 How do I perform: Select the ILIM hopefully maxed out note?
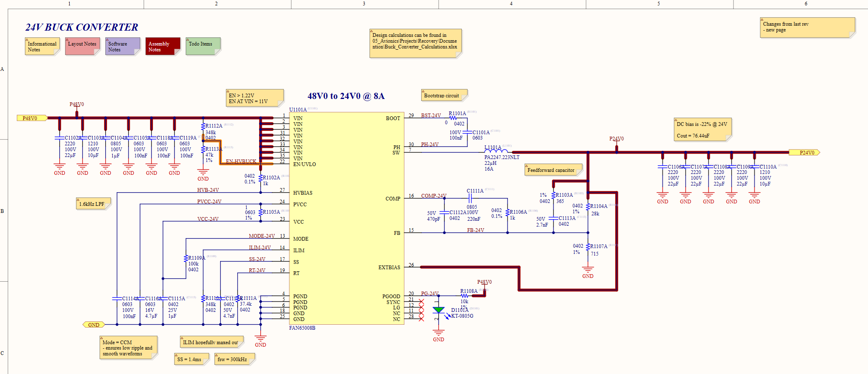[212, 342]
